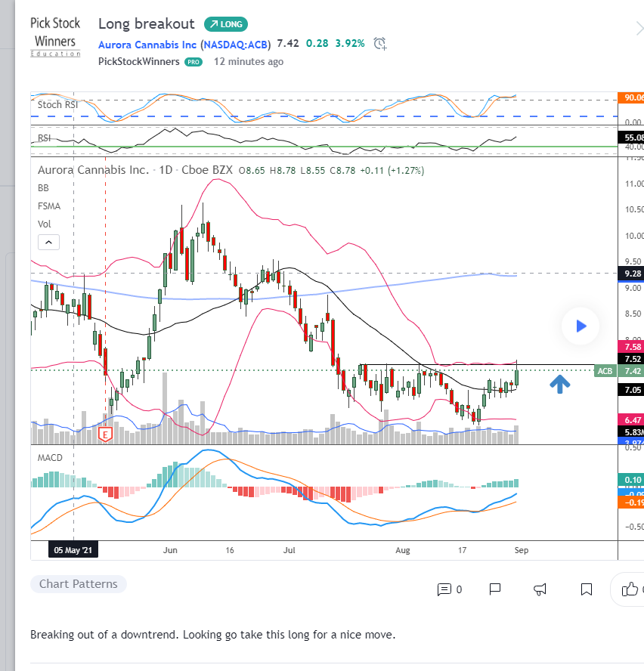Open the comments icon showing 0
This screenshot has width=644, height=671.
pos(450,589)
